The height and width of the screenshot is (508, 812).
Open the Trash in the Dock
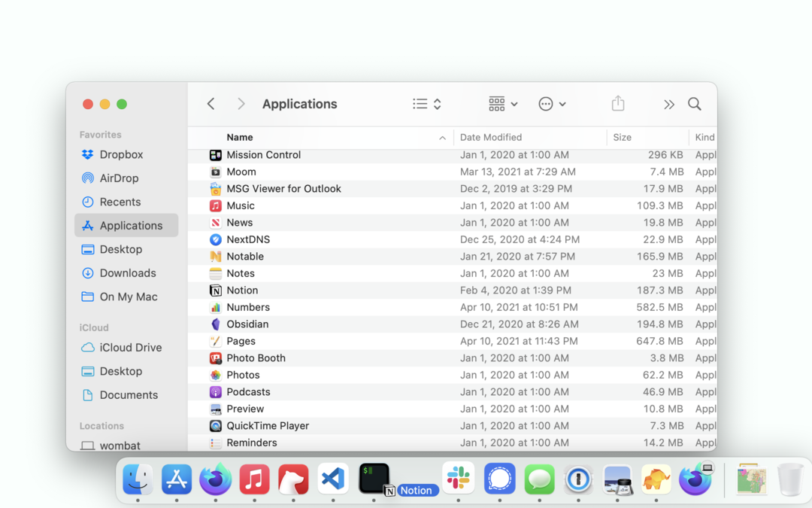click(x=790, y=479)
